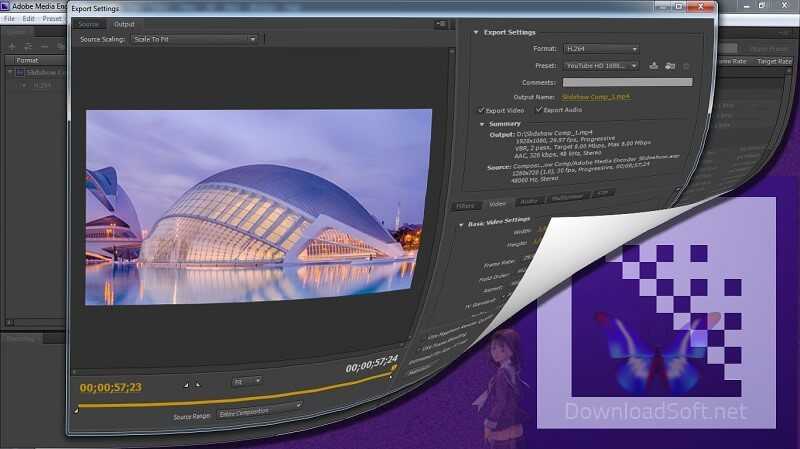Click the in-point handle at the start of the timeline

(76, 410)
